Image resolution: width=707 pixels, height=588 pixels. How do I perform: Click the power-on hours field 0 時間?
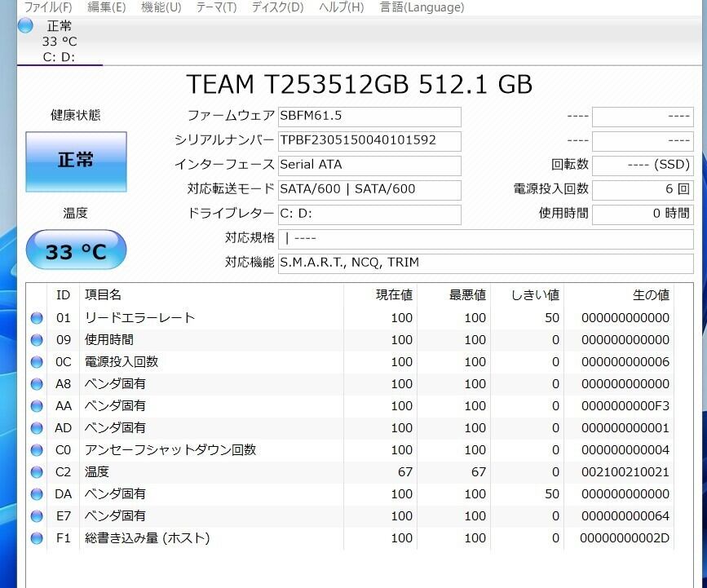pyautogui.click(x=643, y=214)
